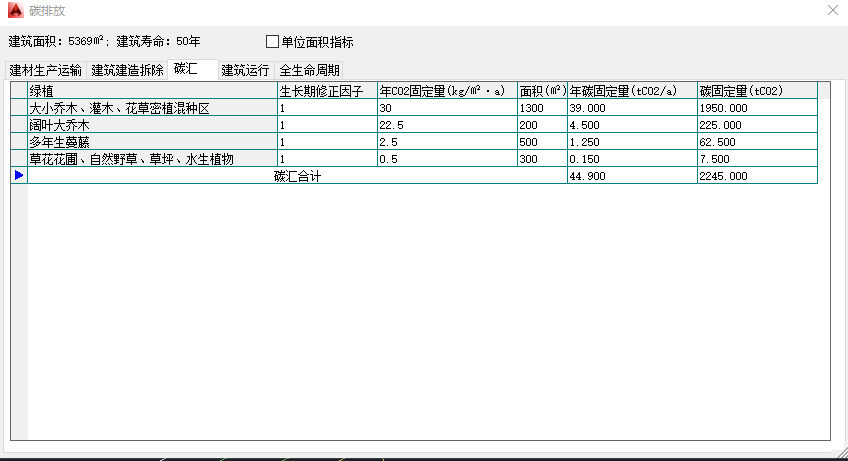Switch to the 建材生产运输 tab
Viewport: 848px width, 461px height.
[46, 70]
